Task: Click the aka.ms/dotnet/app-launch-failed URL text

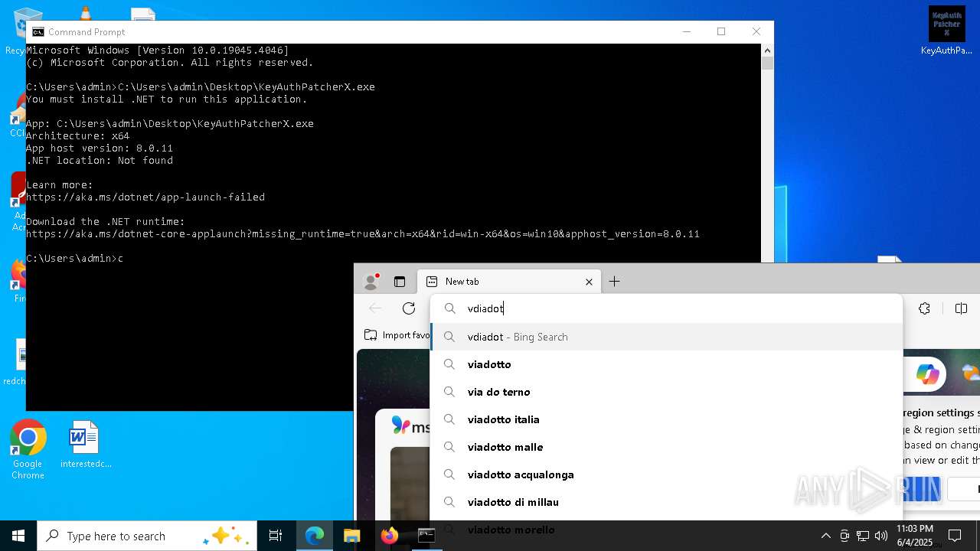Action: click(145, 197)
